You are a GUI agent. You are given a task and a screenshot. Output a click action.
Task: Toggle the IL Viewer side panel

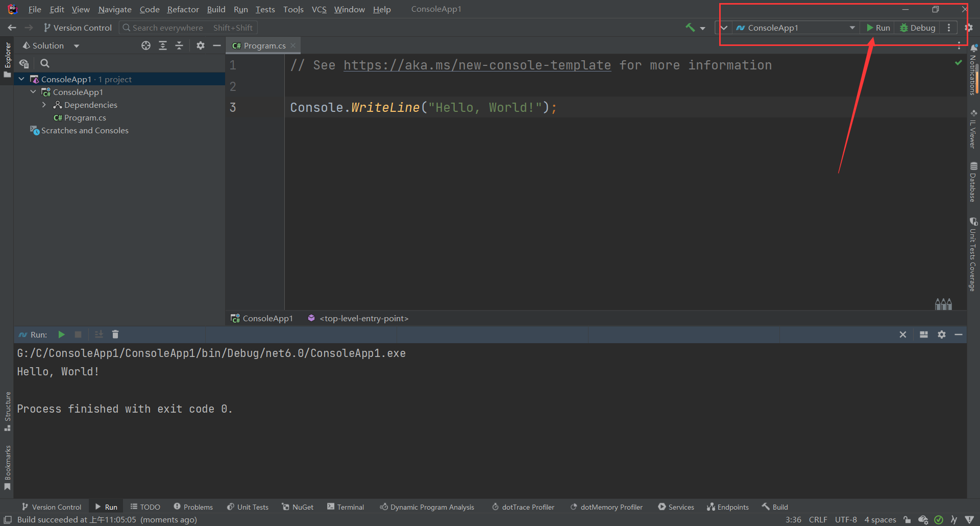pyautogui.click(x=973, y=129)
